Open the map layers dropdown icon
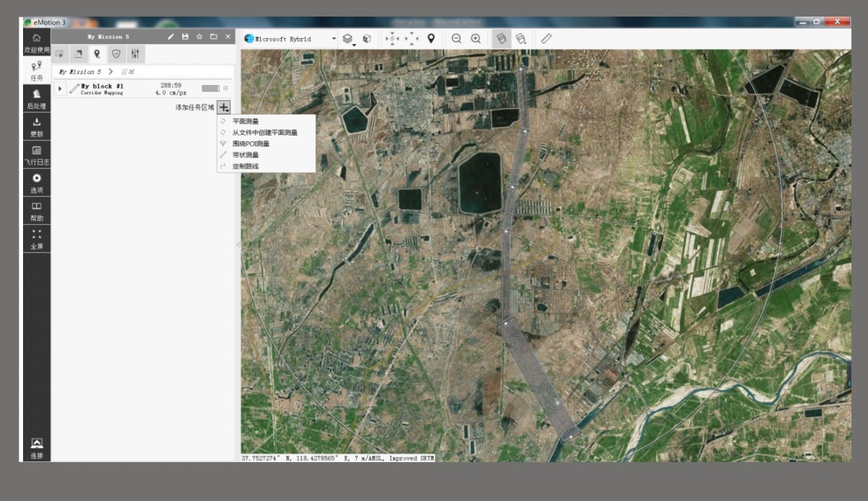This screenshot has width=868, height=501. coord(348,39)
